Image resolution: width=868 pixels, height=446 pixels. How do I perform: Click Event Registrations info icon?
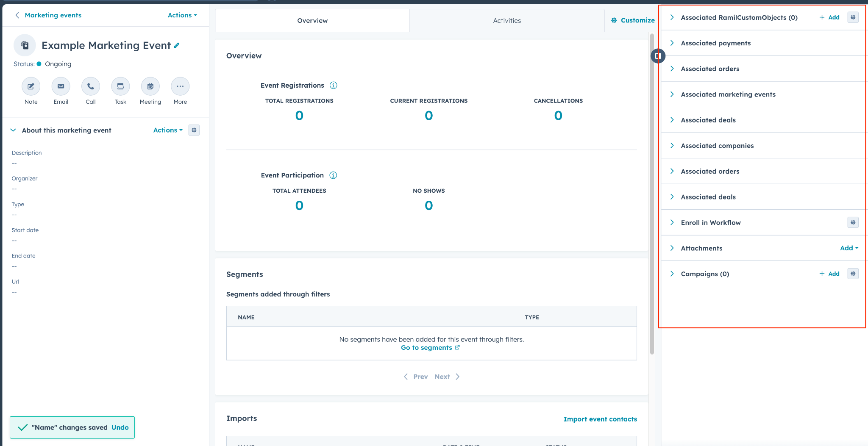pos(334,86)
